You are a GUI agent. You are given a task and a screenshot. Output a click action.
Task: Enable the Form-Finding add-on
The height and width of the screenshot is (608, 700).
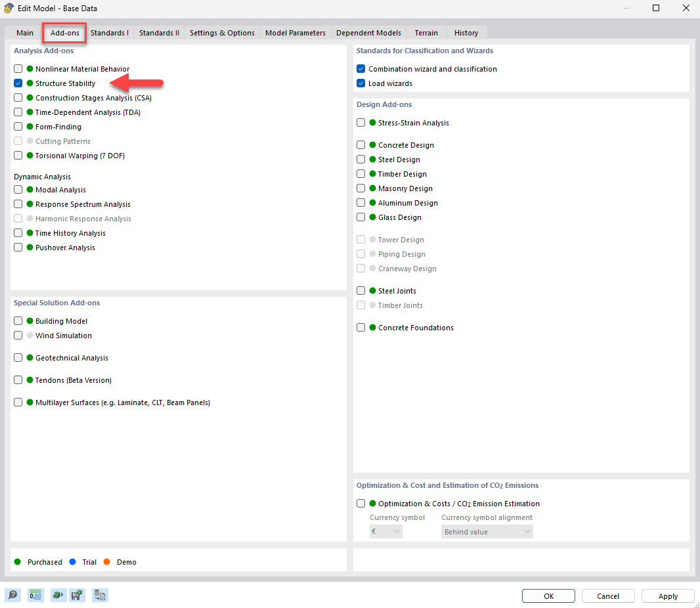point(18,127)
